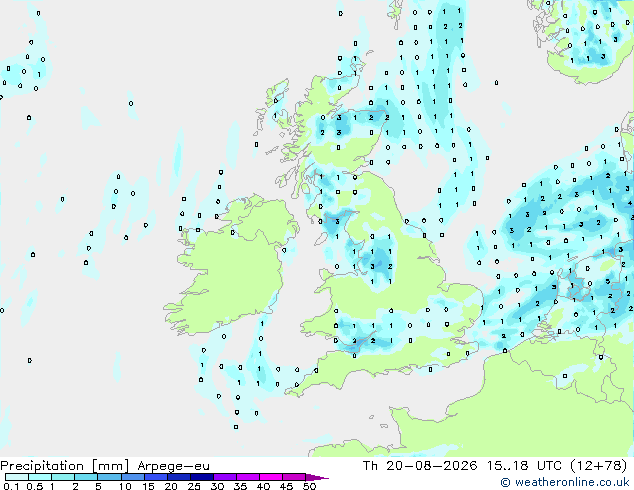The height and width of the screenshot is (490, 634).
Task: Click the '(12+78)' forecast offset text
Action: coord(598,465)
